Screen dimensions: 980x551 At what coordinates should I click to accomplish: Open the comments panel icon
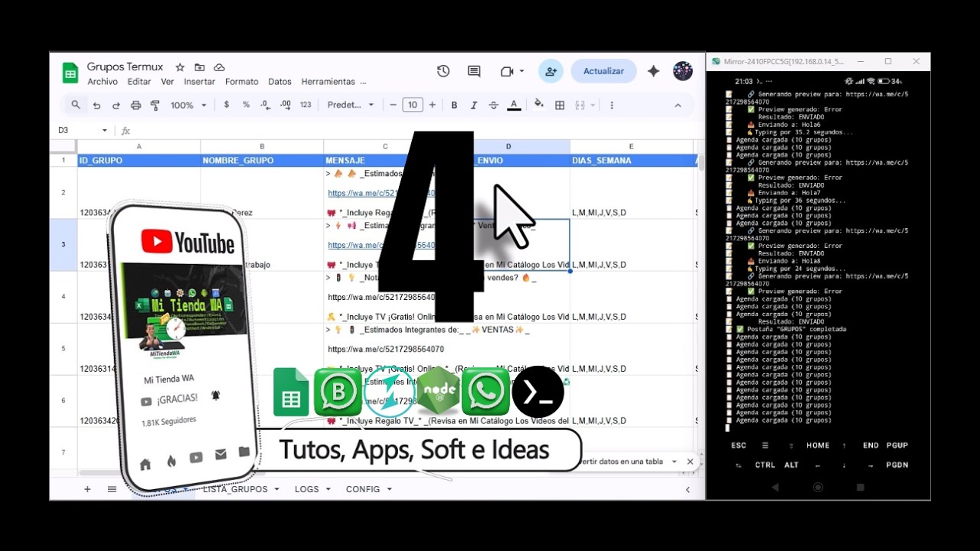(474, 71)
